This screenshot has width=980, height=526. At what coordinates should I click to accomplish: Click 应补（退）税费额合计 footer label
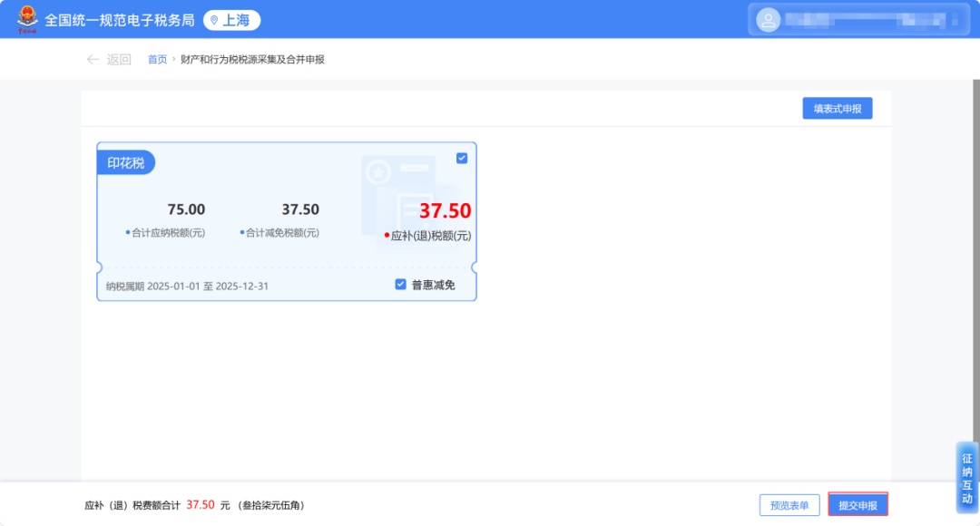(x=132, y=505)
